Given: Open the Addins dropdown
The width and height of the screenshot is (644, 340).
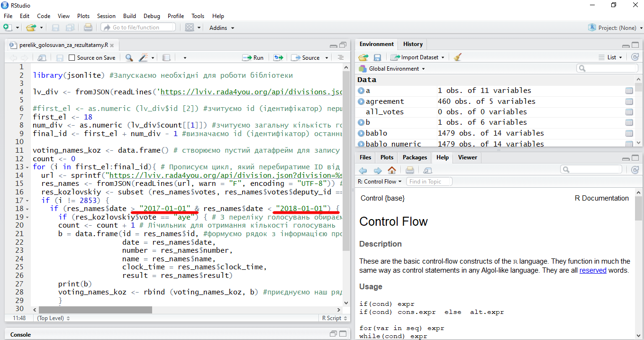Looking at the screenshot, I should pyautogui.click(x=222, y=28).
